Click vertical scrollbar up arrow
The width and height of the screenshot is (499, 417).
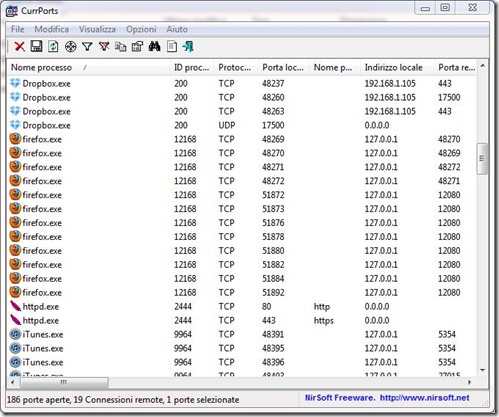482,66
